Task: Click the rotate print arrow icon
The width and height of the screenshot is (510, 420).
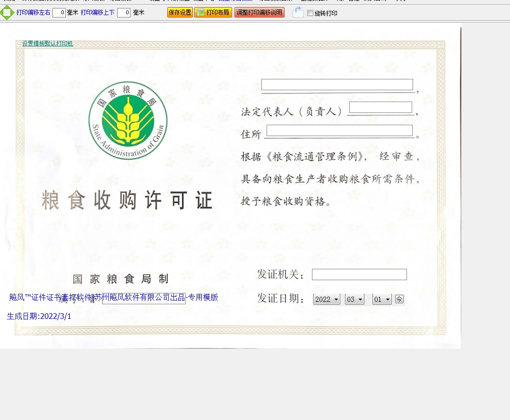Action: click(298, 12)
